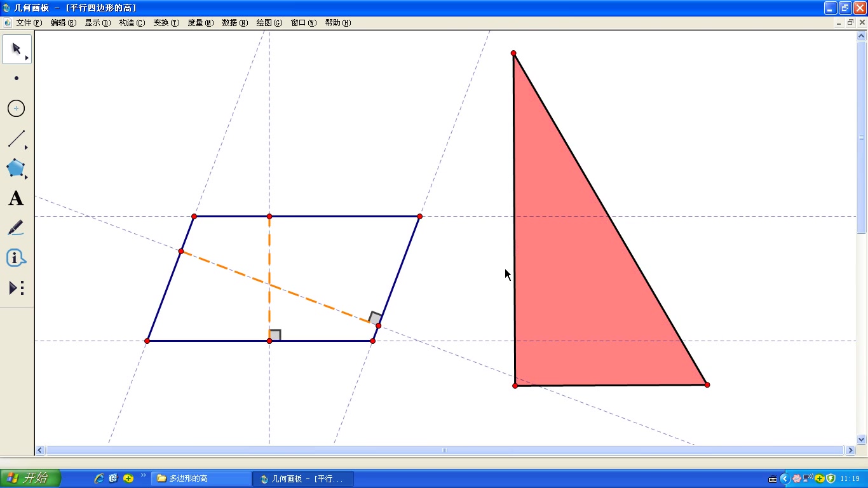This screenshot has height=488, width=868.
Task: Click the right-angle marker on the bottom side
Action: point(275,335)
